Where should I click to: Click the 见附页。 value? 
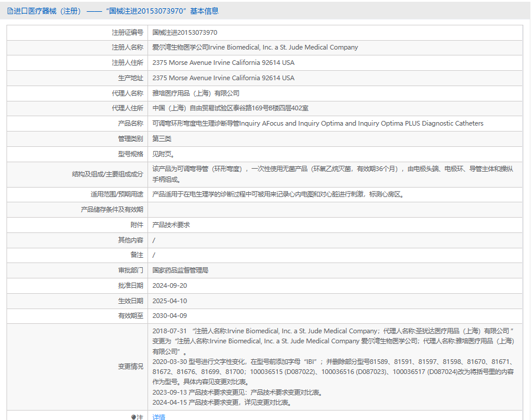[163, 154]
